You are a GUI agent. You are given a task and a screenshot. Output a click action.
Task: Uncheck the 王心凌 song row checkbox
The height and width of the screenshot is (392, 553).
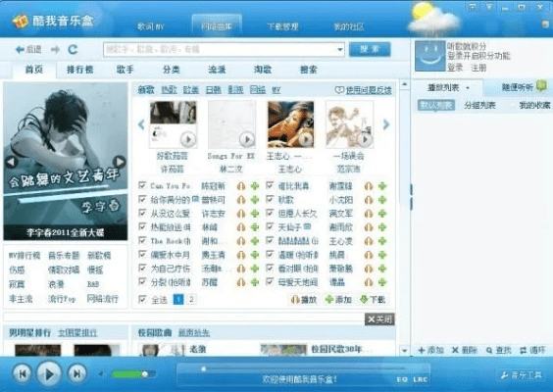(270, 240)
